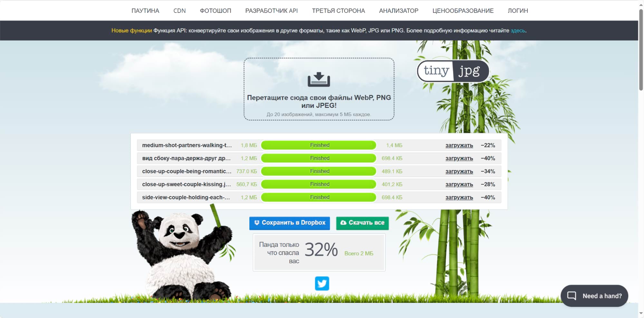Click the Twitter share icon
Viewport: 644px width, 318px height.
[322, 284]
